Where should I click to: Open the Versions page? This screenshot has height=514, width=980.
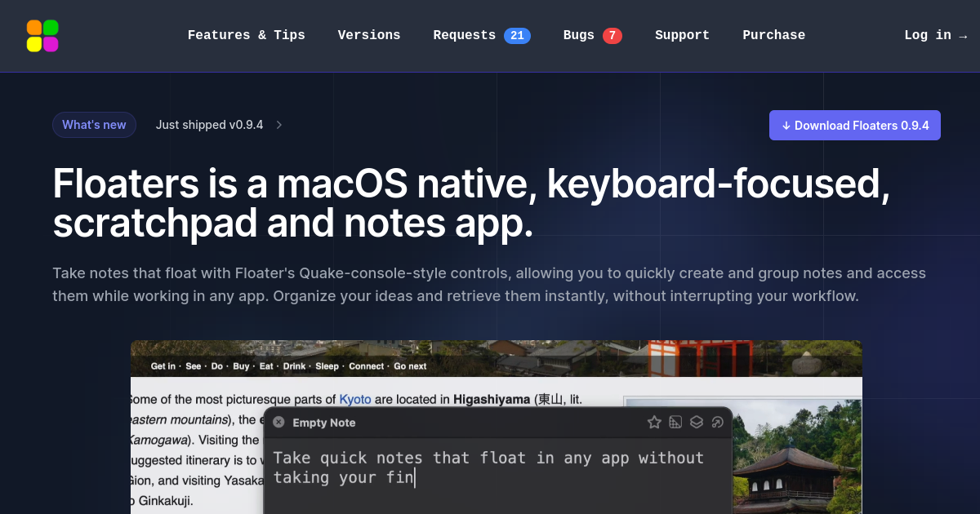click(x=369, y=35)
